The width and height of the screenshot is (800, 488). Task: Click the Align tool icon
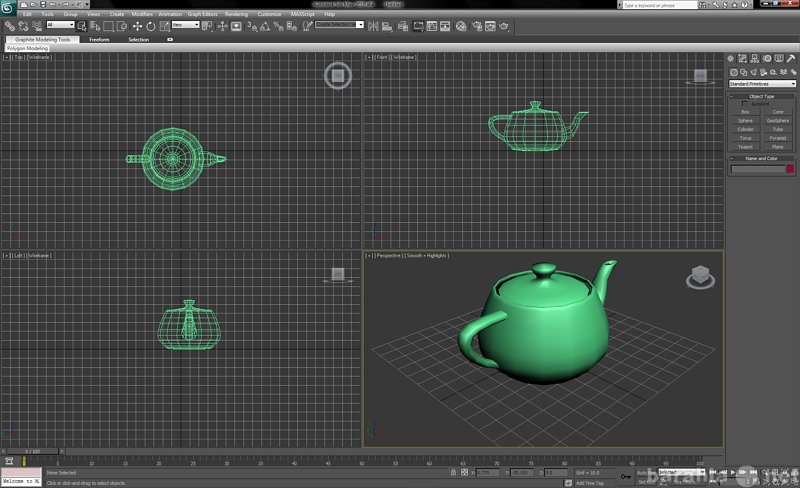click(x=387, y=26)
